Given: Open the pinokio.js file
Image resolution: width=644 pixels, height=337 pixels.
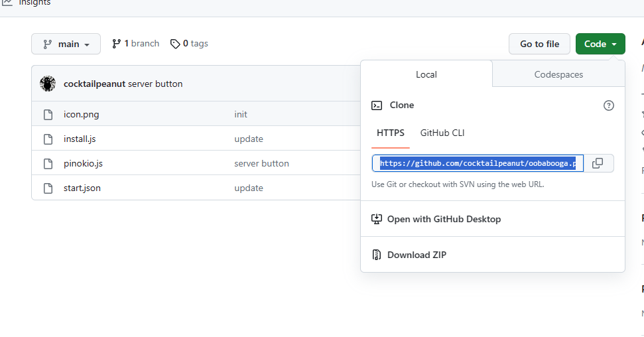Looking at the screenshot, I should pyautogui.click(x=83, y=164).
